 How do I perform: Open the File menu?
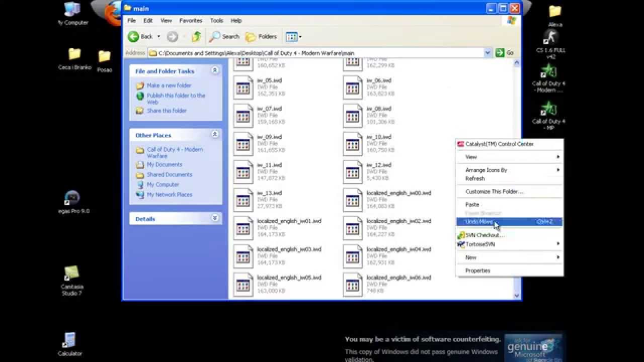point(131,21)
